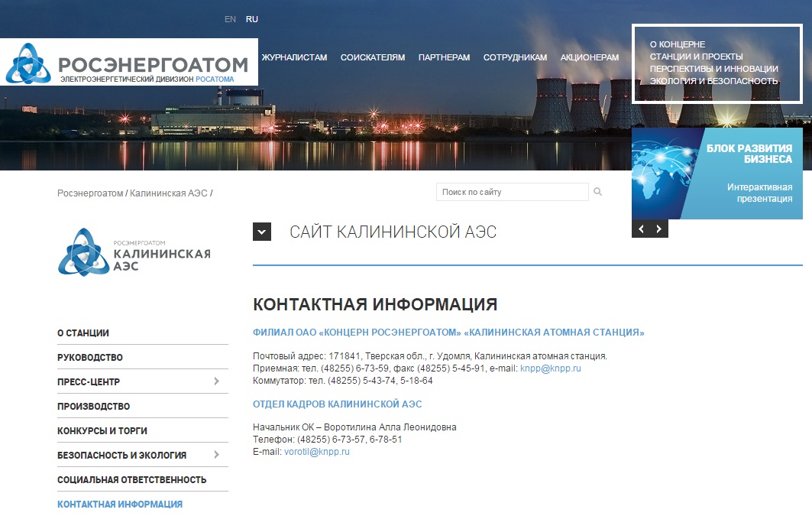The image size is (812, 516).
Task: Go to ЭКОЛОГИЯ И БЕЗОПАСНОСТЬ section
Action: coord(713,81)
